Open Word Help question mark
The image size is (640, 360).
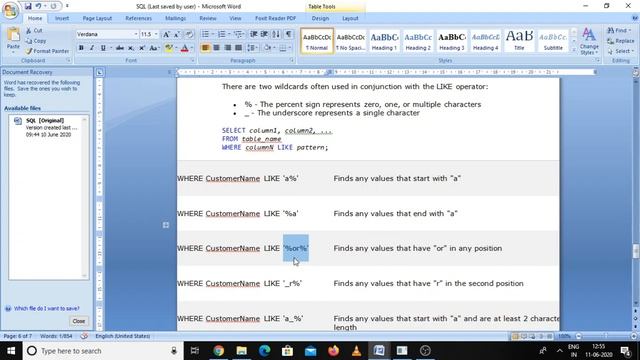(x=635, y=18)
